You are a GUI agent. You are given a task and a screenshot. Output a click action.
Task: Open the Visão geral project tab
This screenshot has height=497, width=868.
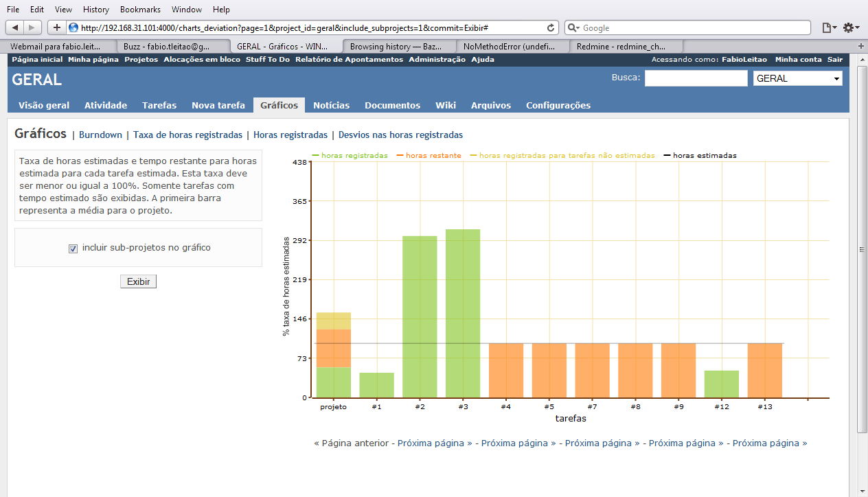44,105
